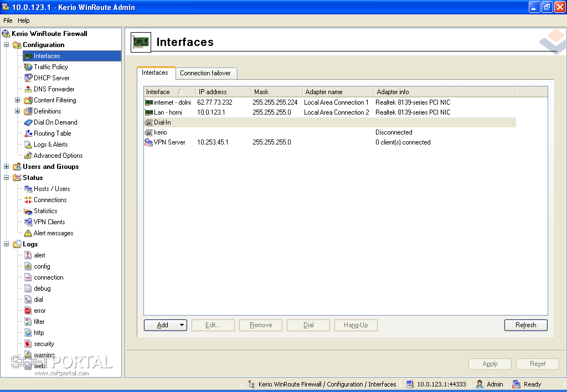
Task: Click the alert log icon
Action: pos(28,255)
